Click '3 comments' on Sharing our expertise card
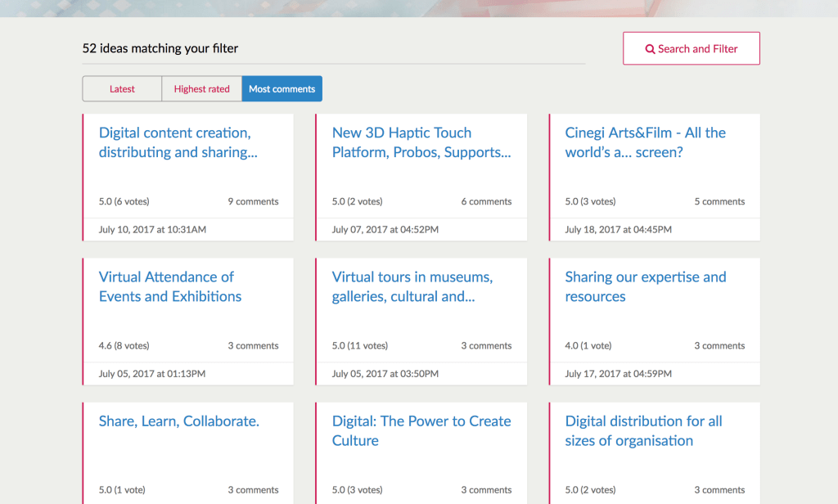Viewport: 838px width, 504px height. click(x=719, y=346)
